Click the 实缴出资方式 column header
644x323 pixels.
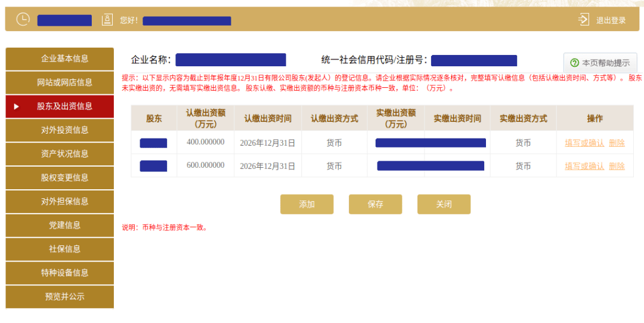[x=524, y=118]
